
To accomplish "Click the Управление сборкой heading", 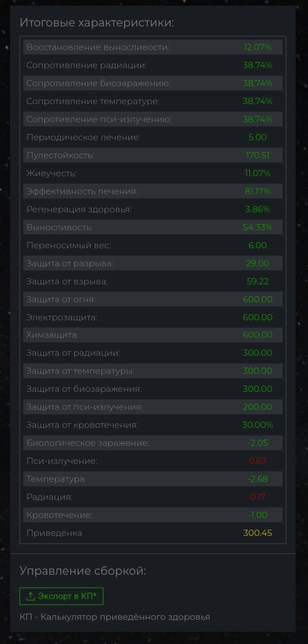I will click(x=83, y=571).
